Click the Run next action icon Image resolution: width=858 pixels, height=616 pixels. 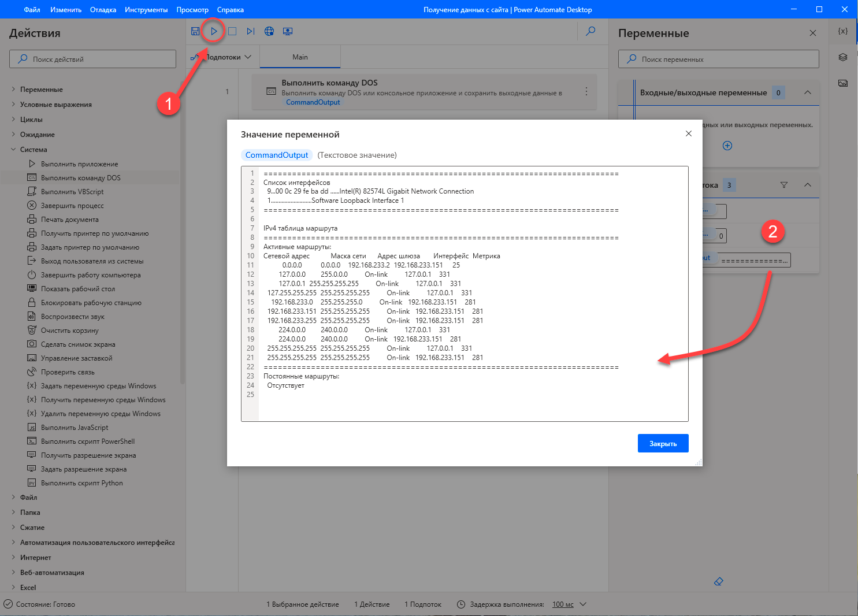point(251,31)
